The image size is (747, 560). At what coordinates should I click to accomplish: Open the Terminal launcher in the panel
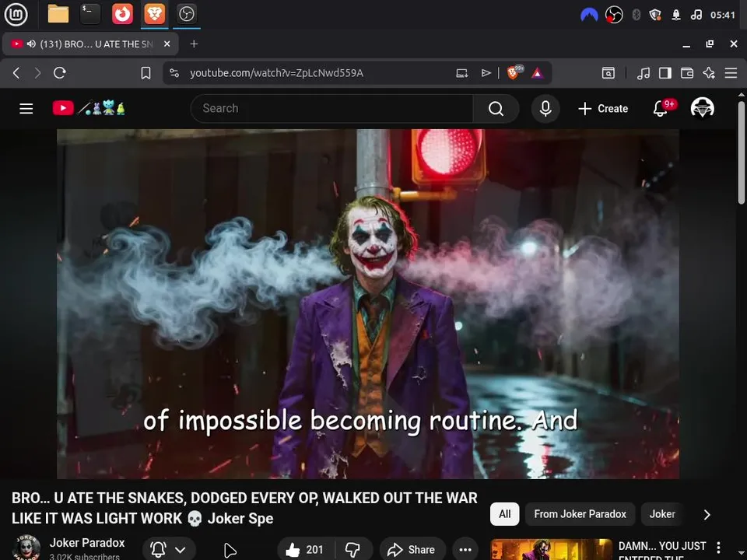(90, 14)
